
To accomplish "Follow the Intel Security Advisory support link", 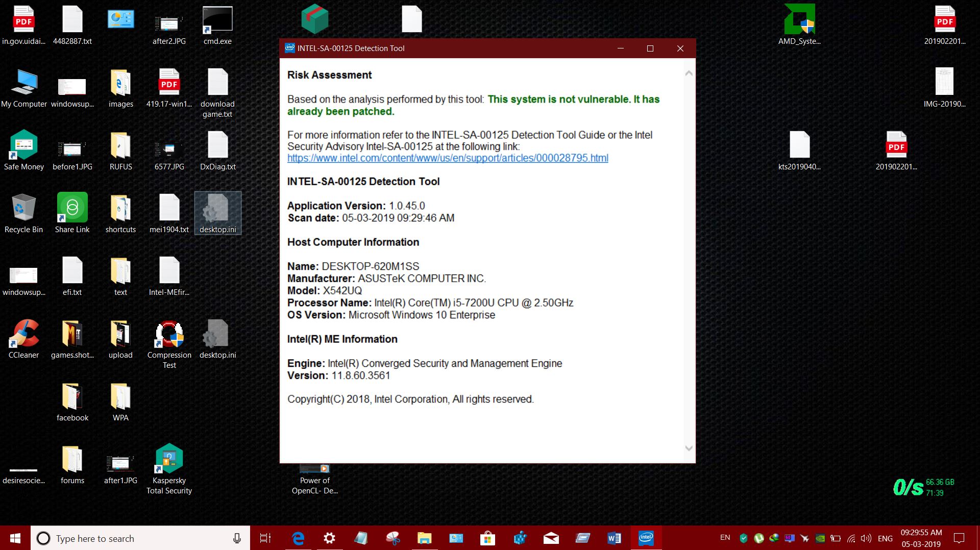I will tap(448, 158).
